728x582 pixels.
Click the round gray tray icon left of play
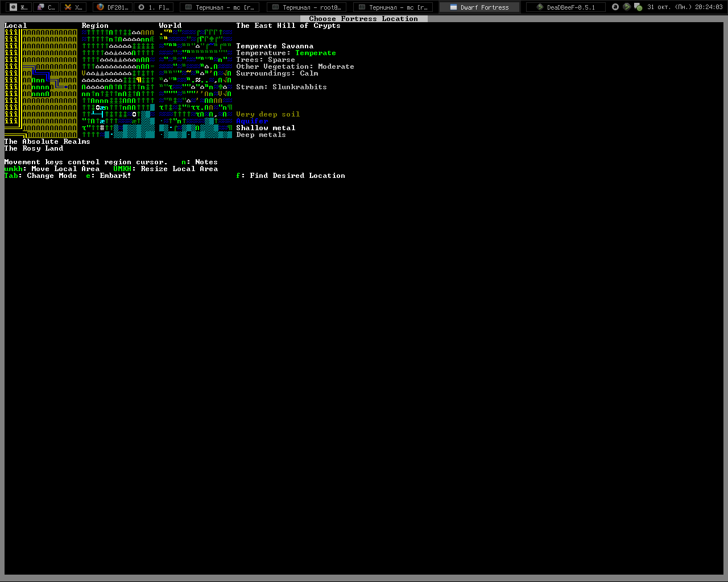(615, 7)
